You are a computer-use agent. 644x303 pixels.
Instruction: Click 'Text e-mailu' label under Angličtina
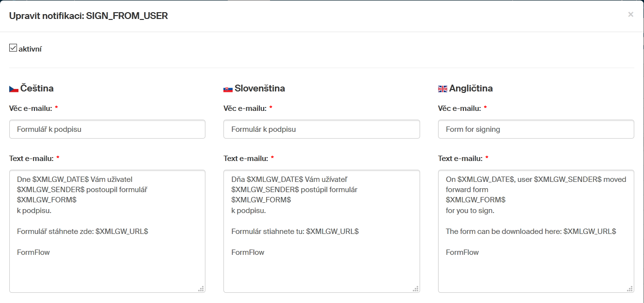[459, 158]
